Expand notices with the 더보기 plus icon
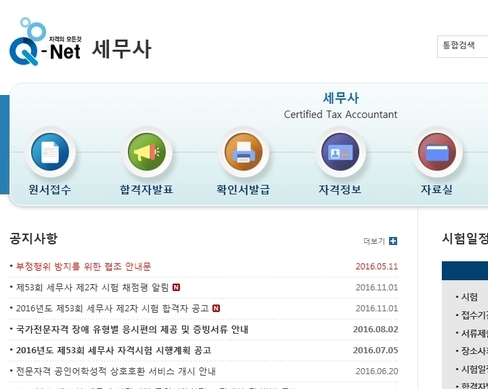The height and width of the screenshot is (389, 488). pos(393,241)
